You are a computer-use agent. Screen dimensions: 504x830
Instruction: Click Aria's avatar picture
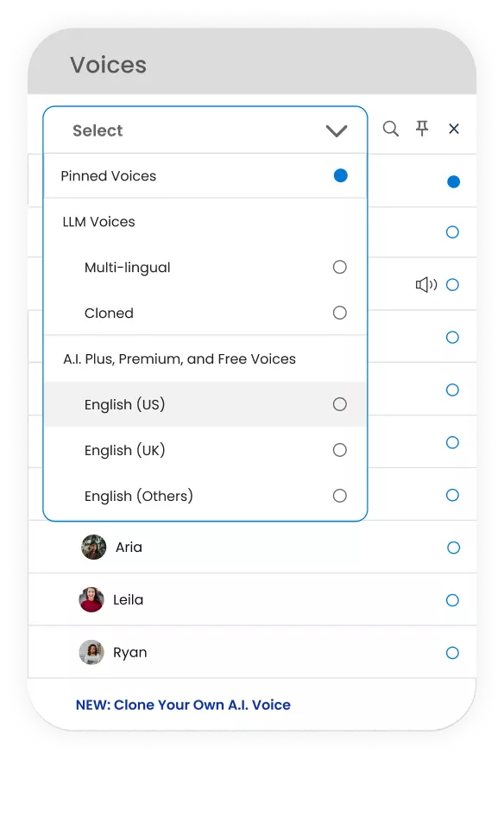tap(93, 547)
